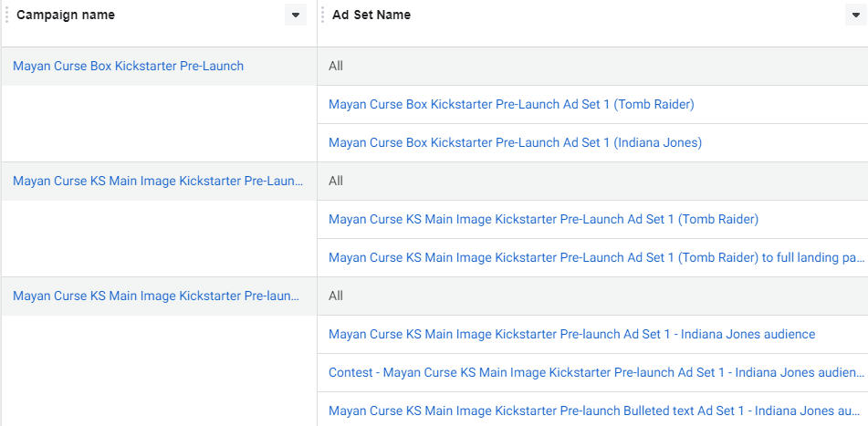Viewport: 868px width, 426px height.
Task: Open Mayan Curse KS Main Image Pre-Laun… campaign
Action: [x=158, y=181]
